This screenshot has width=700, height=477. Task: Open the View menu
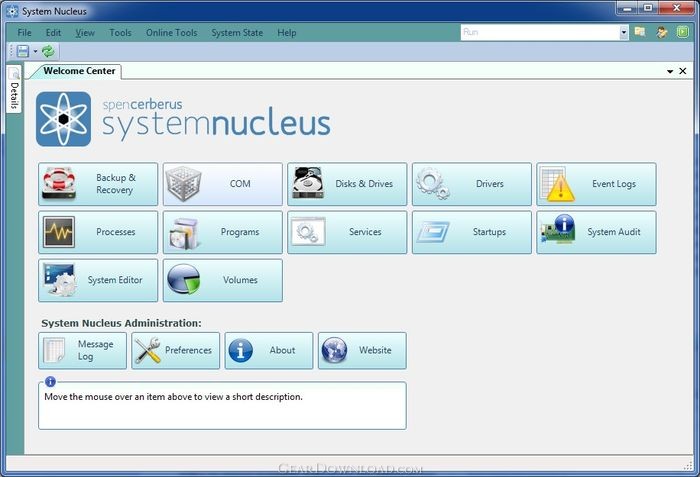click(85, 33)
